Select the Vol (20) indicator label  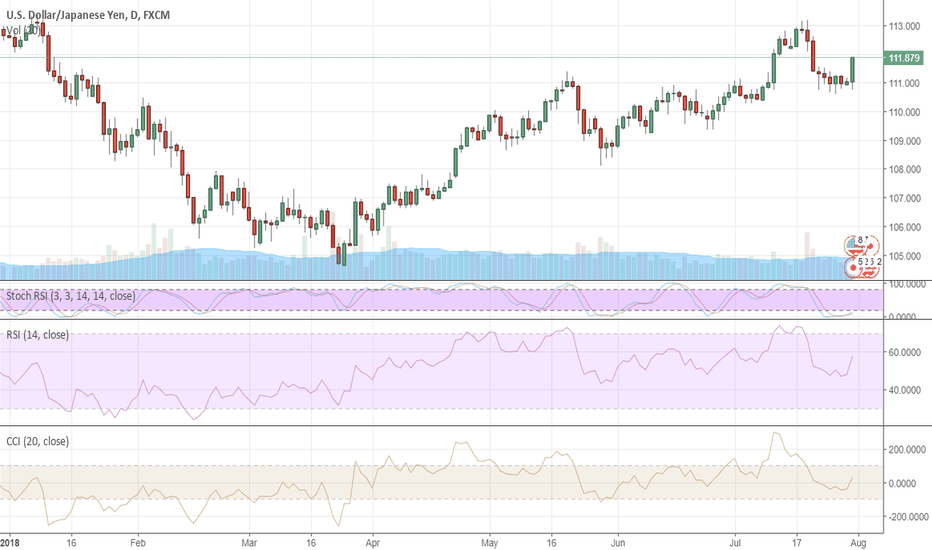(24, 30)
